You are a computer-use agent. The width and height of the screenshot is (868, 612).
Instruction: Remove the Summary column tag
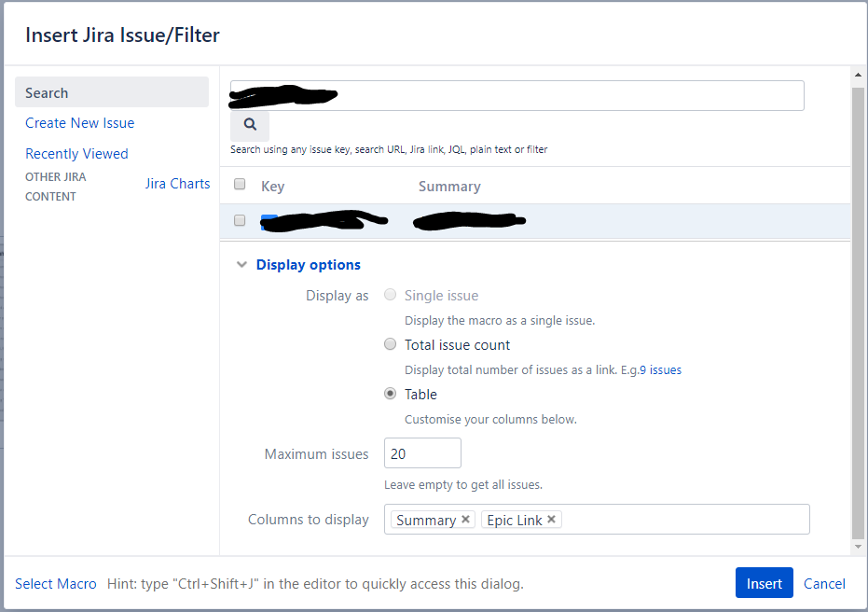(465, 520)
